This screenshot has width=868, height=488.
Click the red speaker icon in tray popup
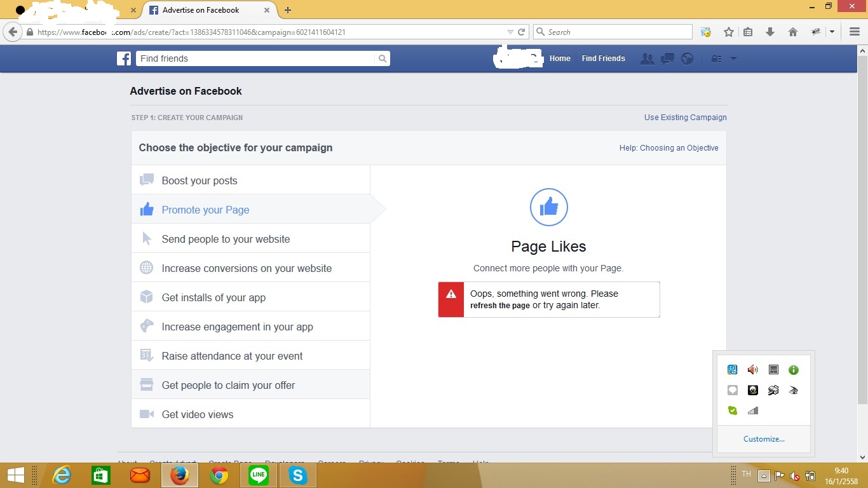point(752,370)
